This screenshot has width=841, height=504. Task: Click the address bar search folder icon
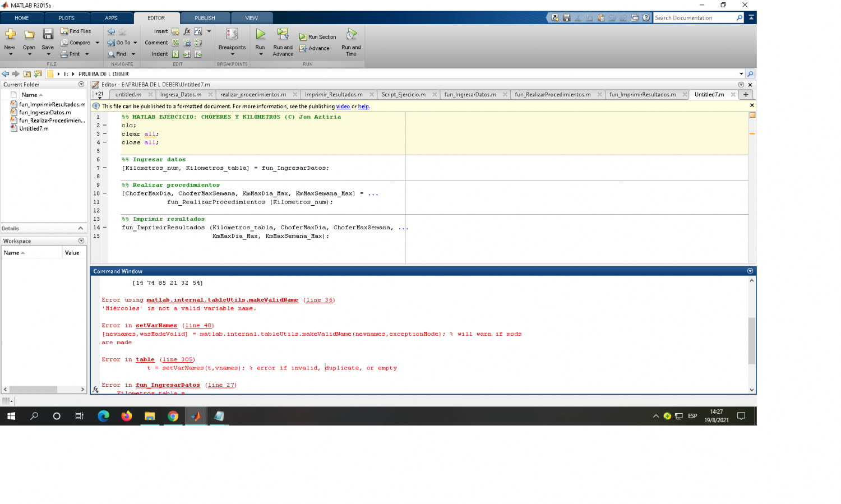click(x=750, y=74)
